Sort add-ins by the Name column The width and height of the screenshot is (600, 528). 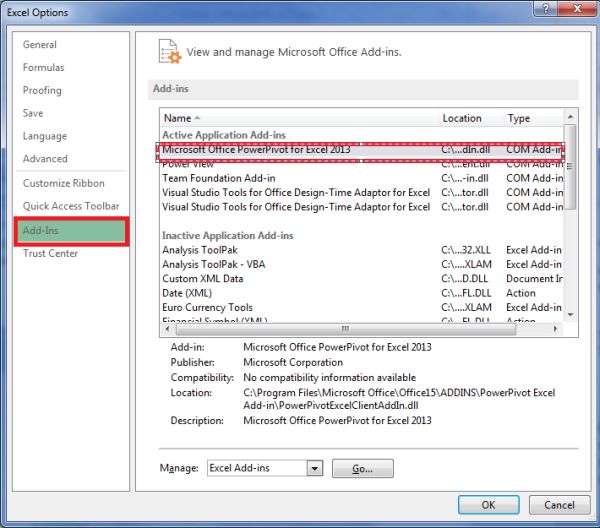coord(300,118)
